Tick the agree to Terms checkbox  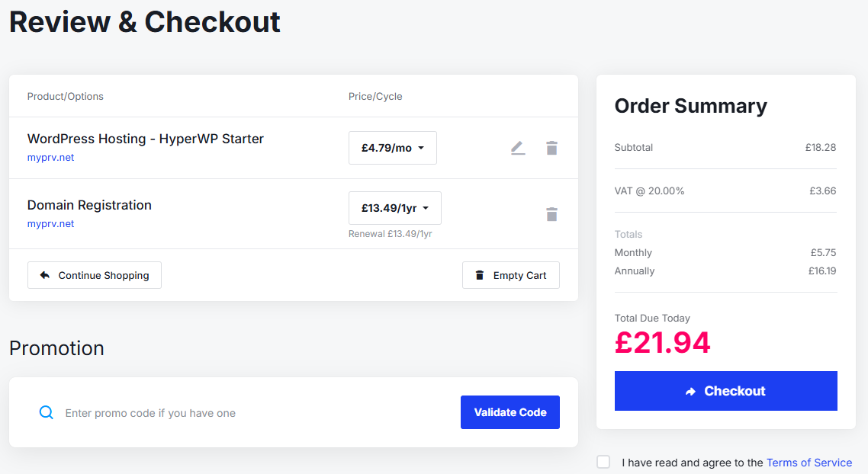[603, 462]
